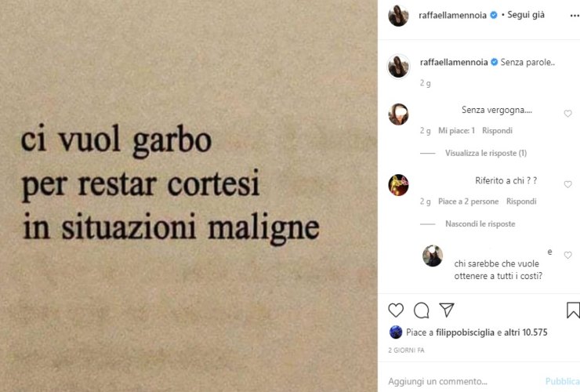Viewport: 580px width, 392px height.
Task: Open header profile picture of raffaellamennoia
Action: (x=398, y=16)
